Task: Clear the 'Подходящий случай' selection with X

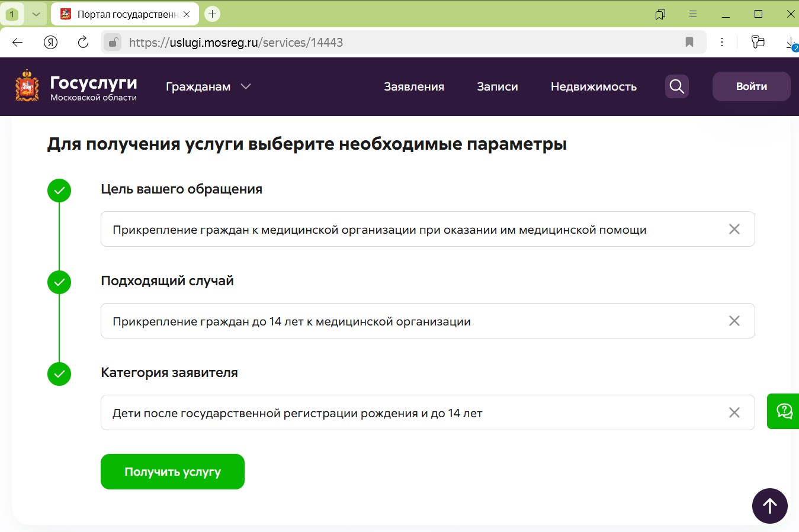Action: click(734, 321)
